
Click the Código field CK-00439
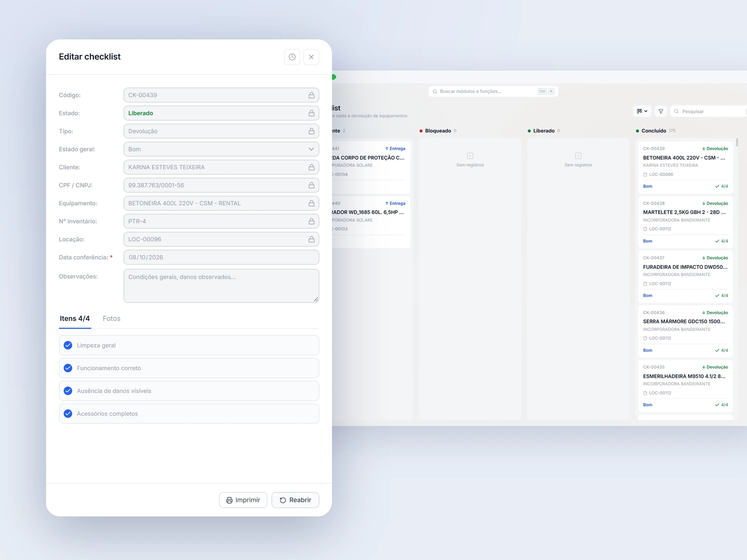(x=221, y=95)
